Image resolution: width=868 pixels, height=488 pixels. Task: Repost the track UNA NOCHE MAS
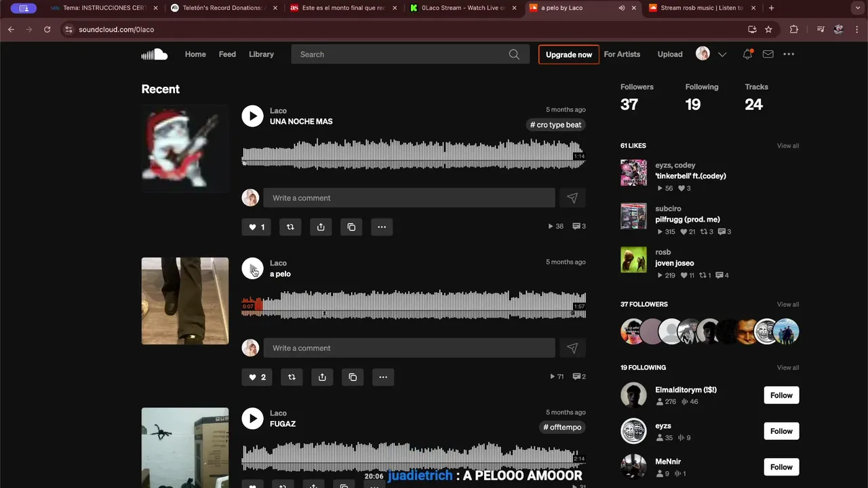click(290, 227)
